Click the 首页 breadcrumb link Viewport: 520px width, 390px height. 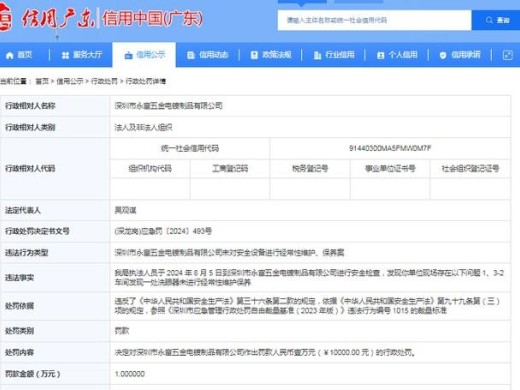point(42,81)
